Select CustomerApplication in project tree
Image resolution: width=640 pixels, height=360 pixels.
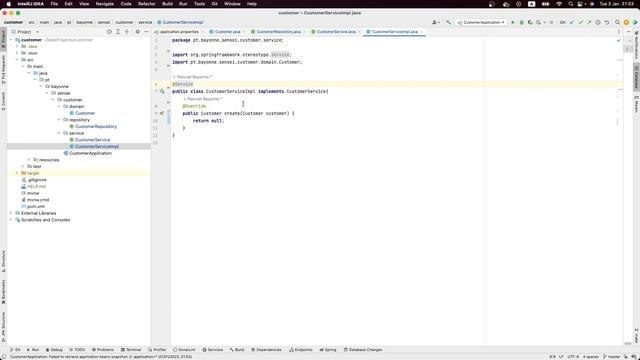(90, 153)
